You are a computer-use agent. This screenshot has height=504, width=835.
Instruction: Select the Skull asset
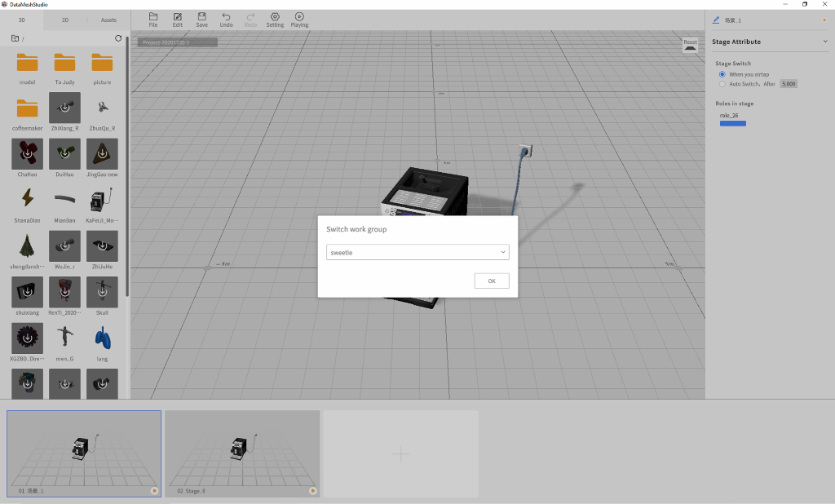coord(102,296)
